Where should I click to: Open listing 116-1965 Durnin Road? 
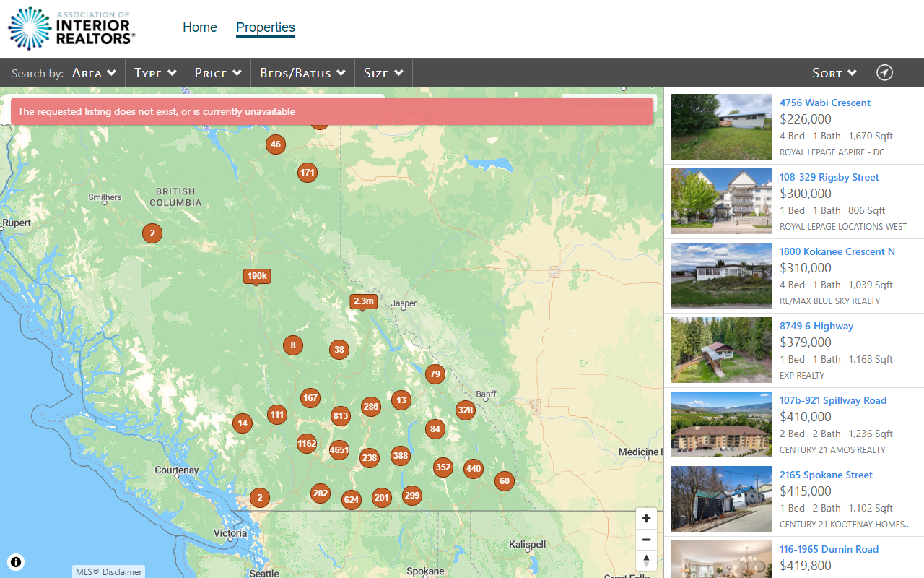click(x=829, y=549)
